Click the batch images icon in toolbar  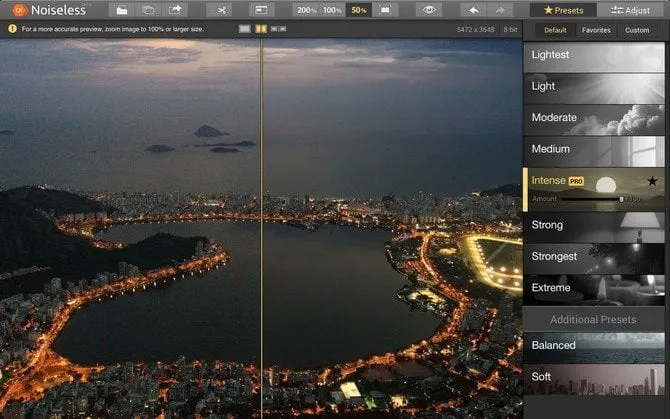pos(148,10)
